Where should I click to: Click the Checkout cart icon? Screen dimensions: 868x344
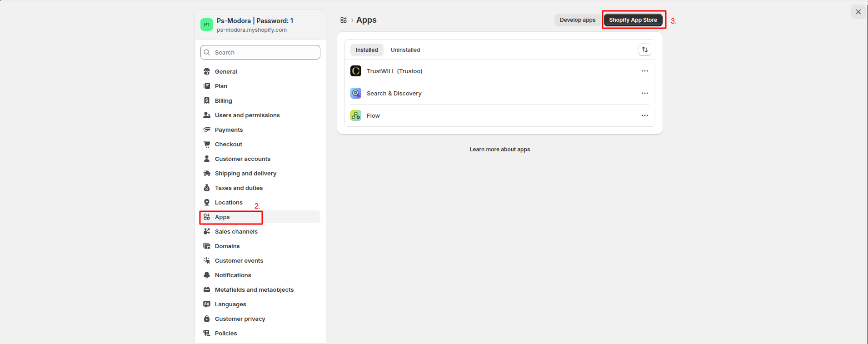coord(207,144)
